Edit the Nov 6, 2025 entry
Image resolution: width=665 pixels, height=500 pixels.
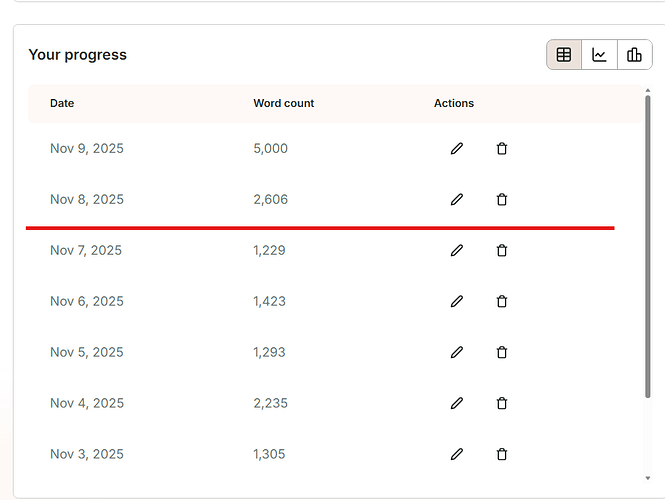pyautogui.click(x=457, y=301)
